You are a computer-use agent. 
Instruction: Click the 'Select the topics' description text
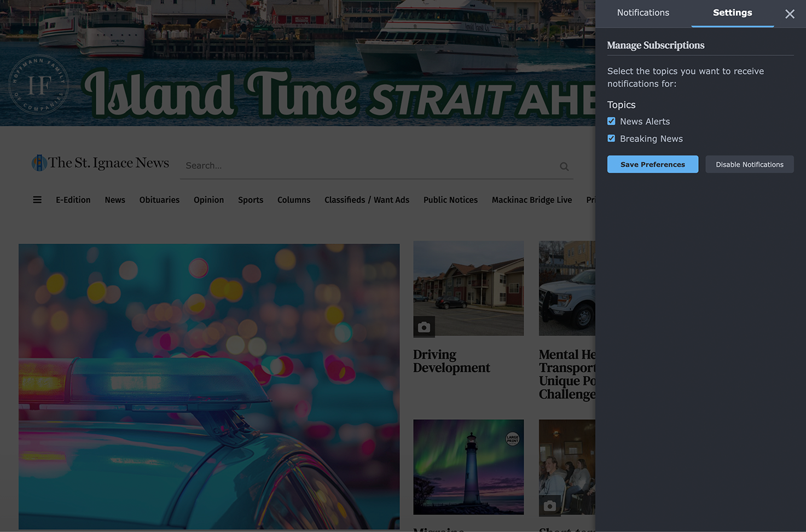[x=686, y=77]
